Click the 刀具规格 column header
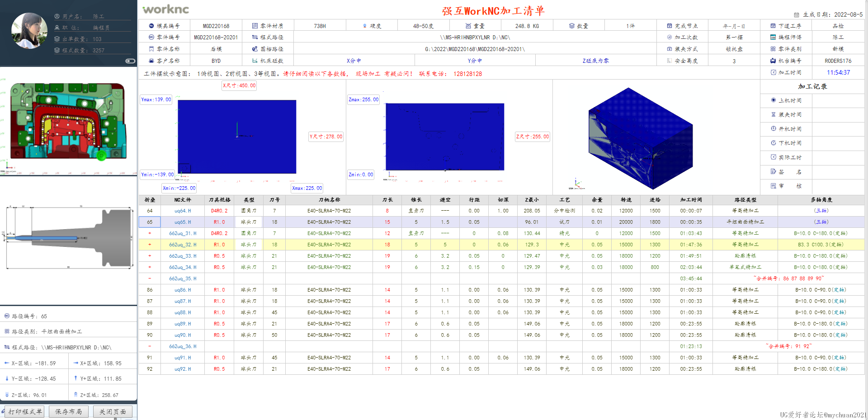The width and height of the screenshot is (868, 420). (x=219, y=199)
